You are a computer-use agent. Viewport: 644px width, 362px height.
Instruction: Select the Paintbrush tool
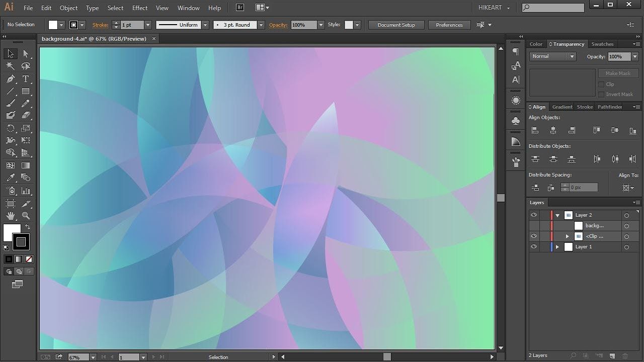coord(11,104)
